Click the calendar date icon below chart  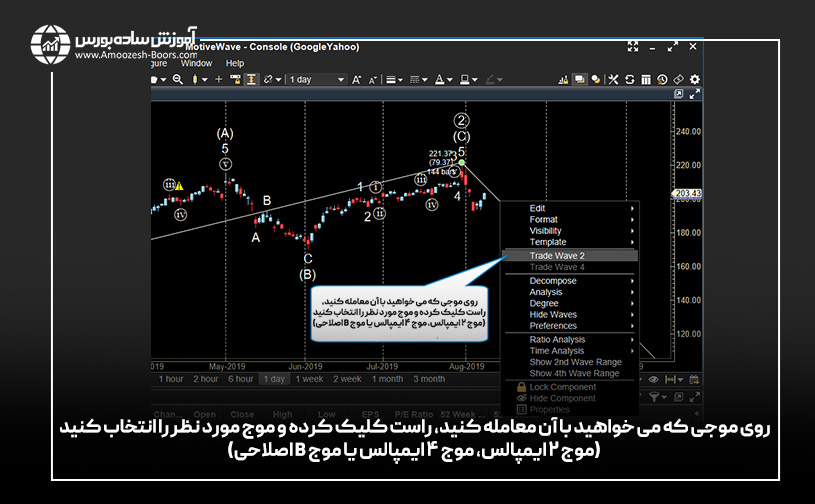694,380
